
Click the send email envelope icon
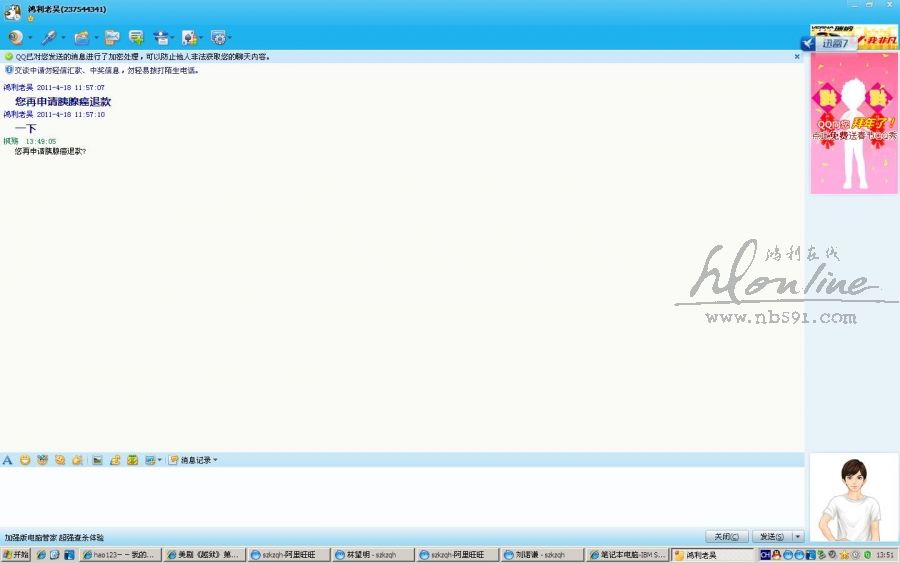coord(111,37)
